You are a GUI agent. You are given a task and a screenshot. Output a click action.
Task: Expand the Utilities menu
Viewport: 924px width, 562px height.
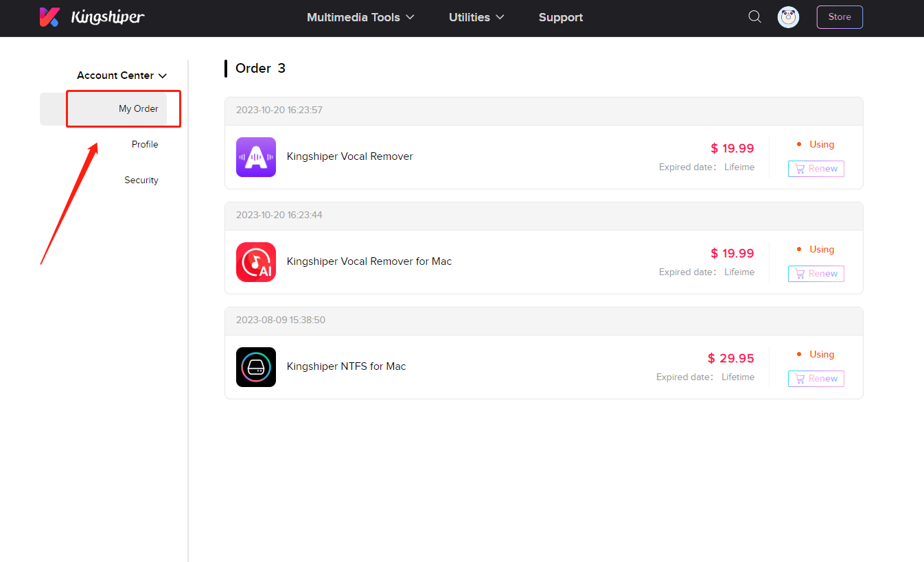[x=476, y=17]
